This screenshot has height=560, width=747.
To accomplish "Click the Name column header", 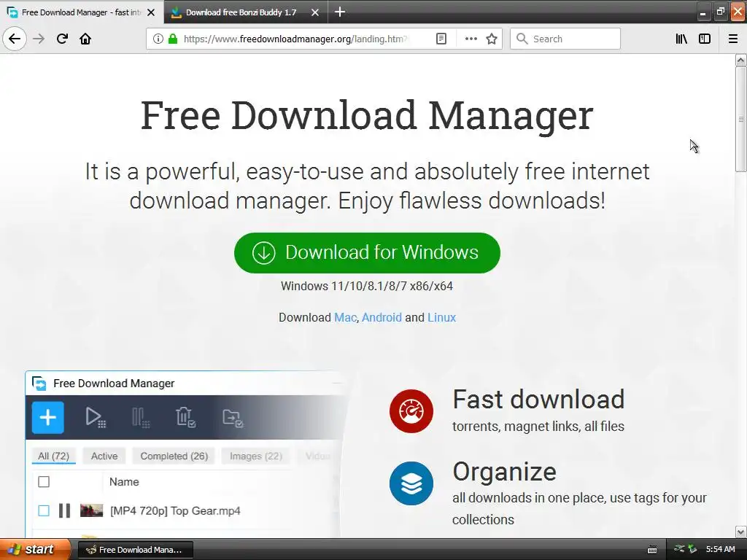I will tap(124, 482).
